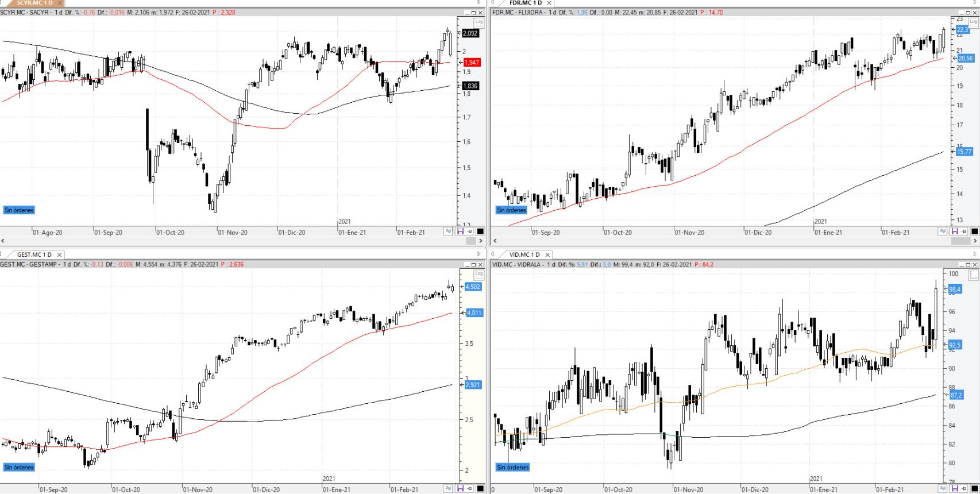Click the indicators wave icon in SACYR chart
Screen dimensions: 980x494
click(x=448, y=231)
